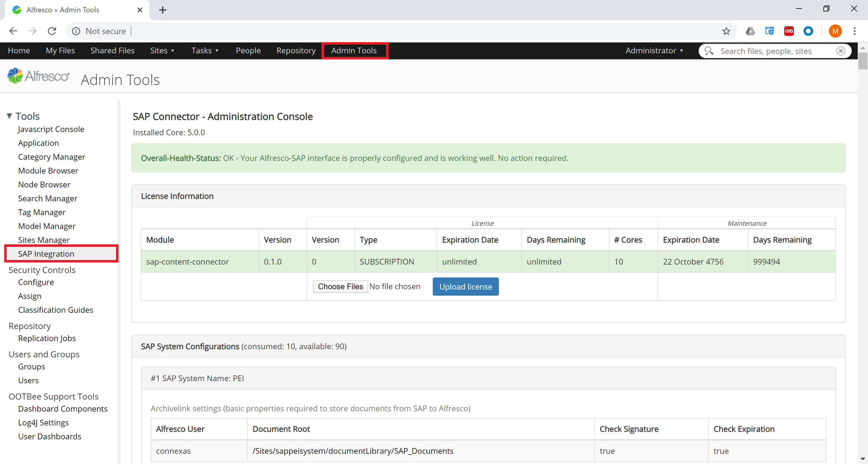Viewport: 868px width, 464px height.
Task: Click the Upload license button
Action: 465,287
